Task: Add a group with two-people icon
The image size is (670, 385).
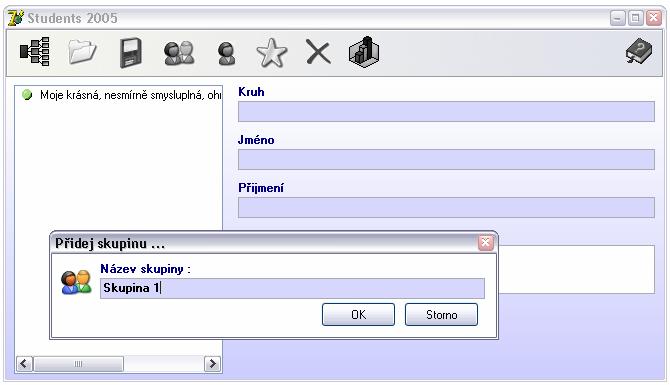Action: click(x=179, y=53)
